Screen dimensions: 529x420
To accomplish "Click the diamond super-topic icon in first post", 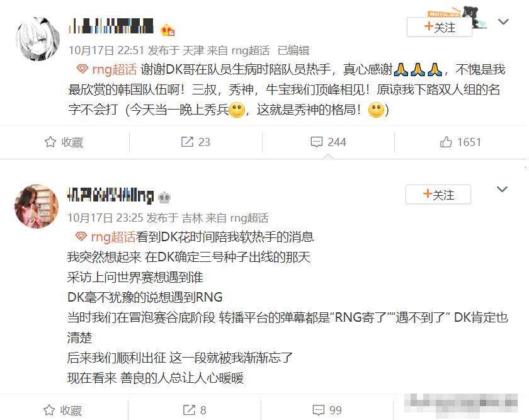I will [x=82, y=69].
